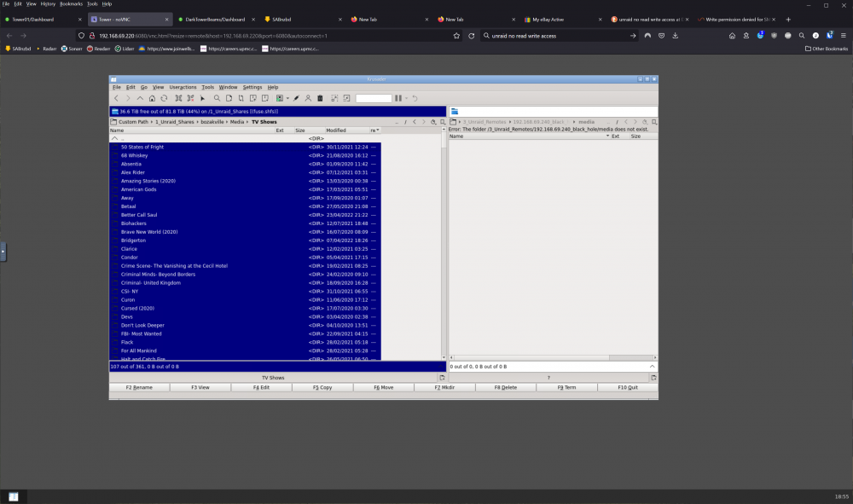Open the search magnifier tool
Screen dimensions: 853x504
click(x=217, y=98)
